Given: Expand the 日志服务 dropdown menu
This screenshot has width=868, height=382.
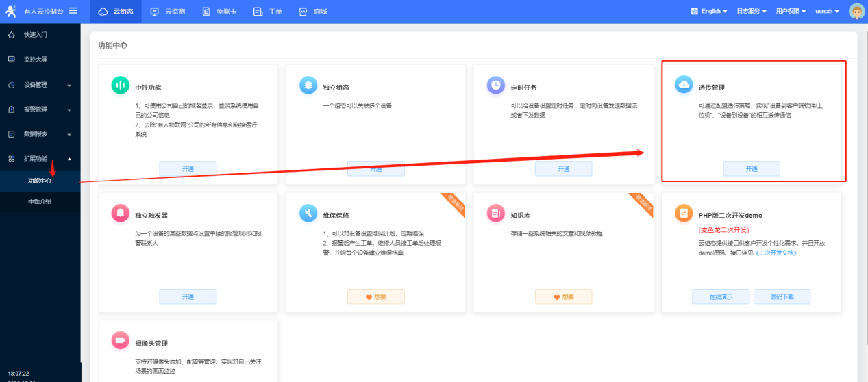Looking at the screenshot, I should [752, 11].
